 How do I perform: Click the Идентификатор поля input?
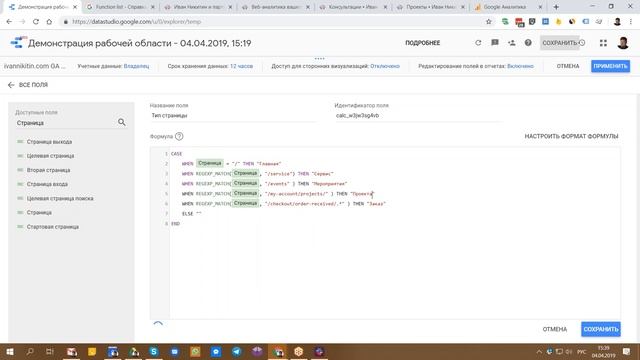point(418,116)
